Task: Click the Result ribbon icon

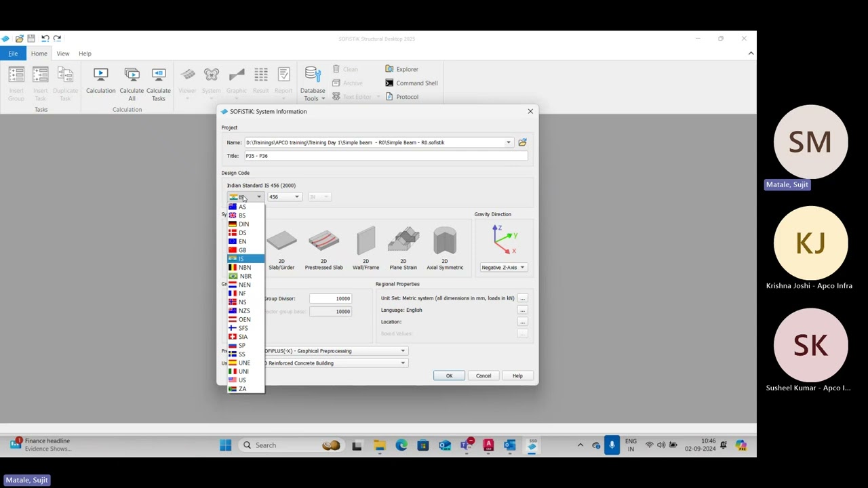Action: click(x=260, y=81)
